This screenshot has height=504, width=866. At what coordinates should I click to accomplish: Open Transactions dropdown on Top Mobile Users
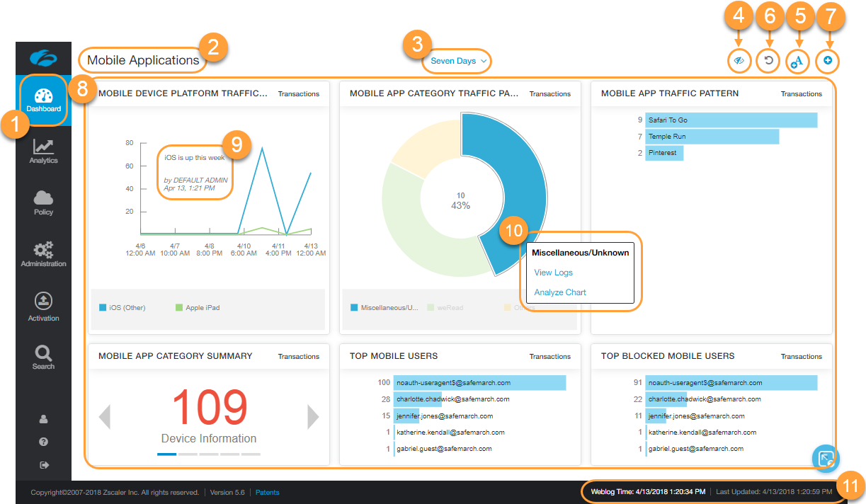click(x=549, y=356)
